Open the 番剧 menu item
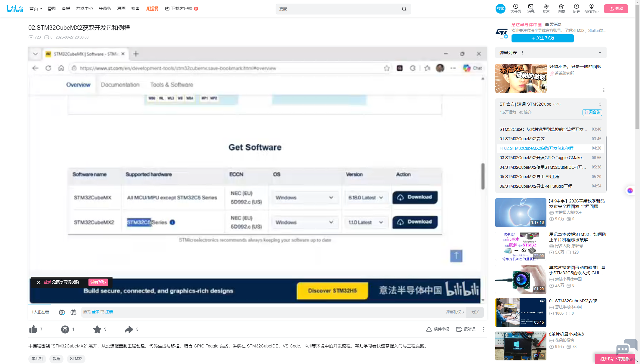The image size is (640, 364). [x=52, y=9]
